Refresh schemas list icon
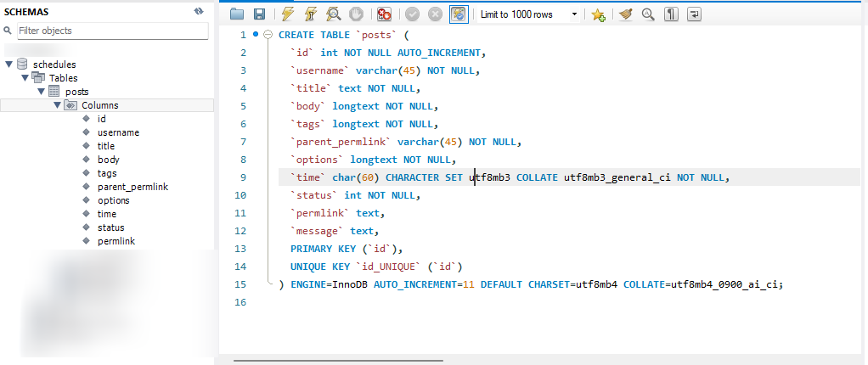The width and height of the screenshot is (868, 365). click(x=200, y=11)
